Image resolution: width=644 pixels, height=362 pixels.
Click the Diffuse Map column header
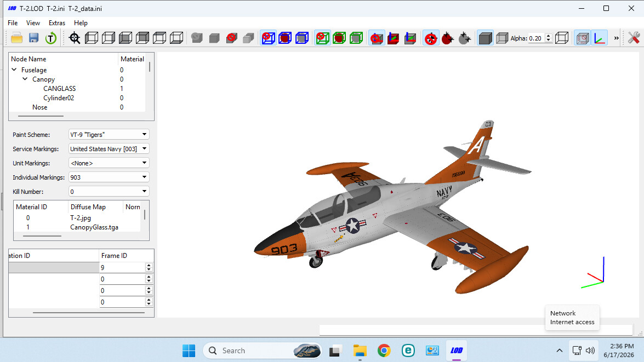tap(95, 207)
